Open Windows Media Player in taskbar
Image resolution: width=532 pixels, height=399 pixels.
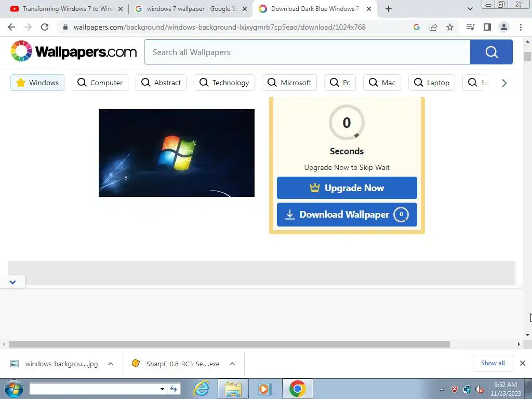point(263,389)
